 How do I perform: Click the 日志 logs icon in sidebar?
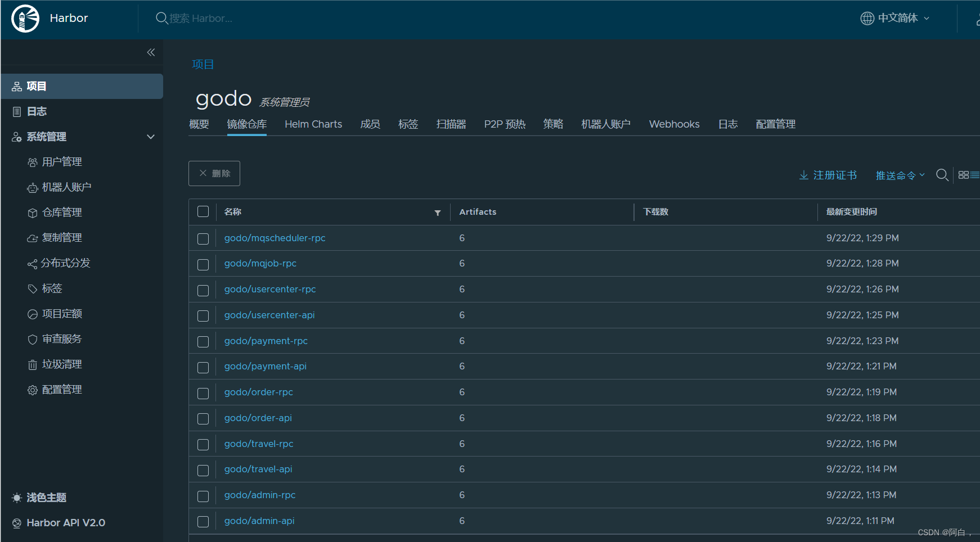tap(17, 112)
